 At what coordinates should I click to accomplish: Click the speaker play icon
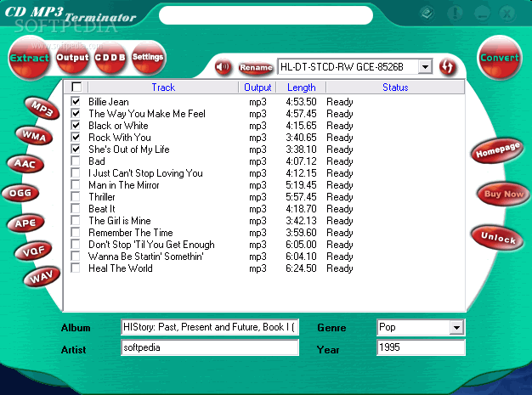[x=223, y=67]
